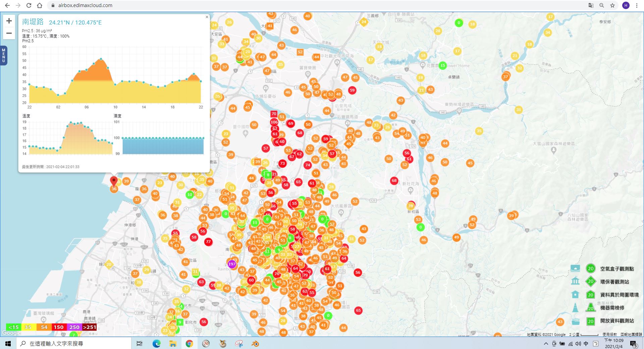Open the translate page icon
Viewport: 644px width, 349px height.
click(591, 5)
